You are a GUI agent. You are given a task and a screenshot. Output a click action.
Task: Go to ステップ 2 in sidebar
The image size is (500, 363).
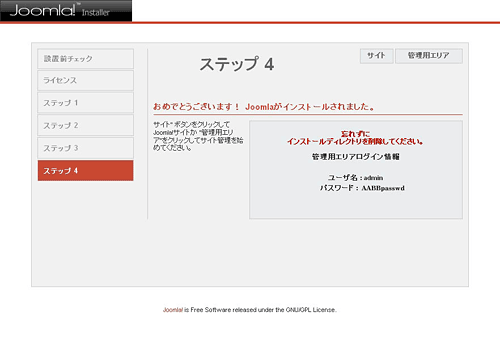point(85,125)
